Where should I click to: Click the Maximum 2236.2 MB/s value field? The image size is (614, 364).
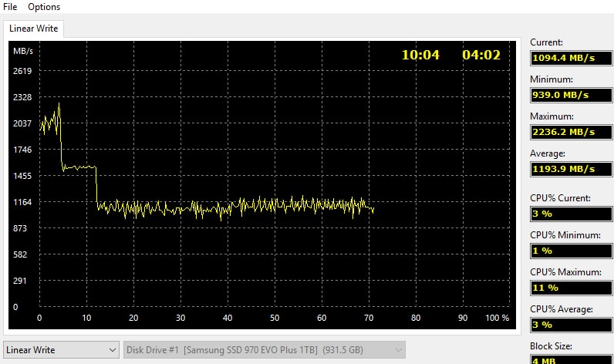coord(571,132)
